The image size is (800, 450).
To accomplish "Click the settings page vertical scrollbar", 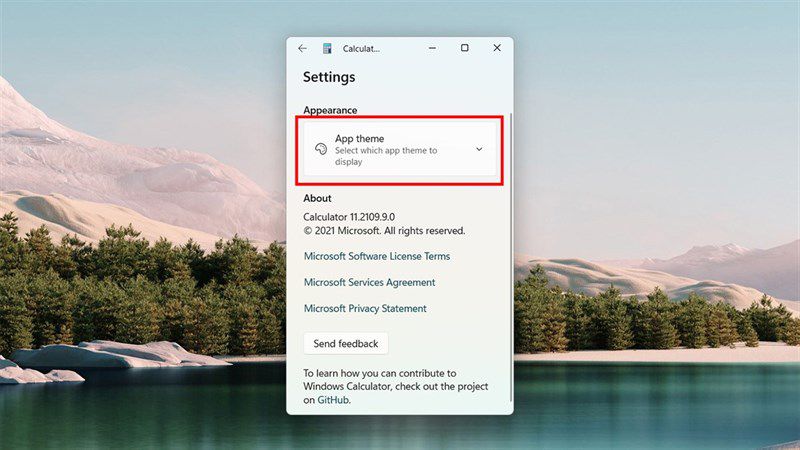I will (511, 257).
